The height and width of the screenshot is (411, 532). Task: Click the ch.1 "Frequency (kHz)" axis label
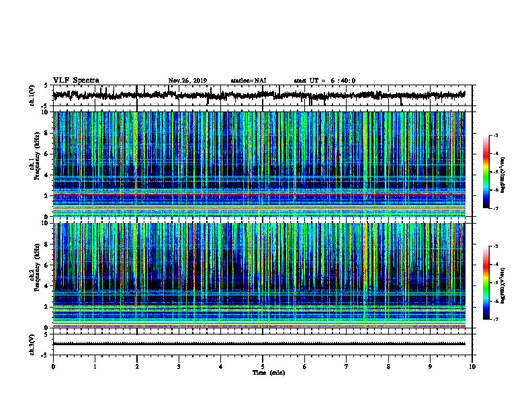(x=37, y=156)
